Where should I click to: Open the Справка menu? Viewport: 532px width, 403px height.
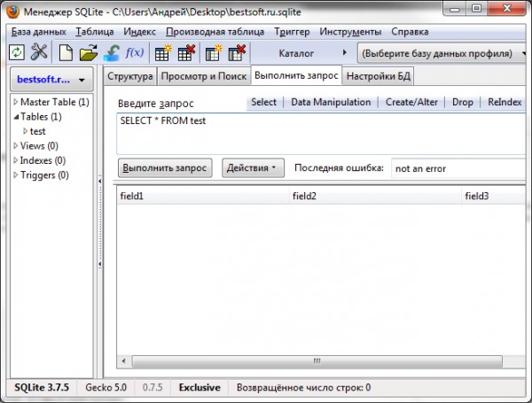point(410,32)
